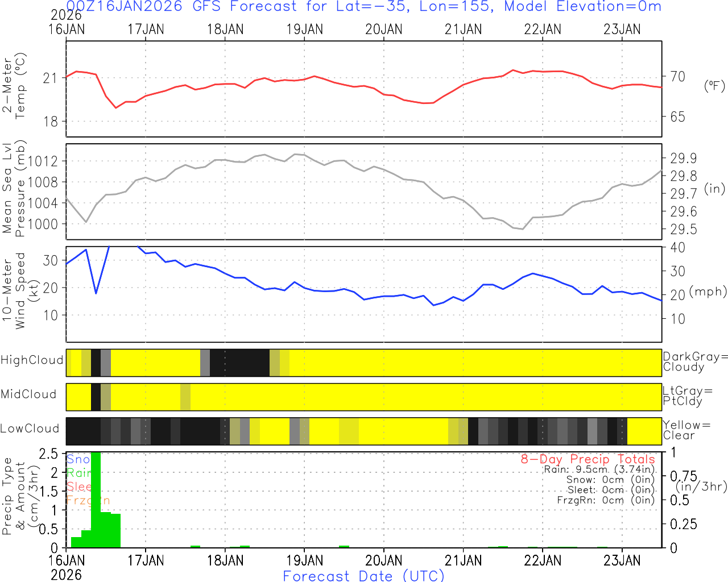Click the Rain: 9.5cm (3.74in) total

point(599,469)
